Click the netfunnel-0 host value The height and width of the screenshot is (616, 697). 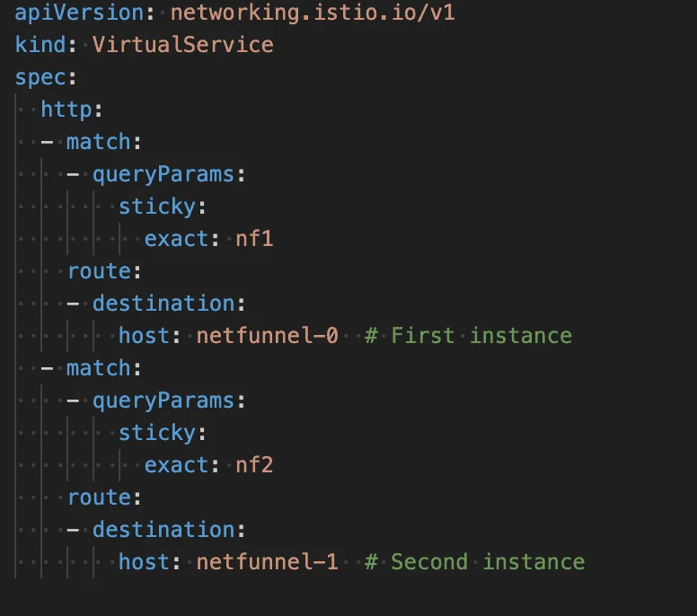[x=267, y=336]
